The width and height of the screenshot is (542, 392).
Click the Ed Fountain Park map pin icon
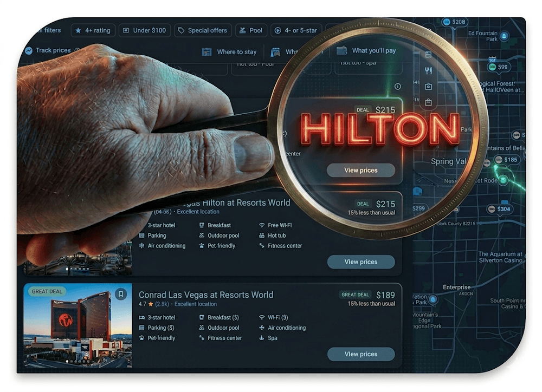pos(504,36)
